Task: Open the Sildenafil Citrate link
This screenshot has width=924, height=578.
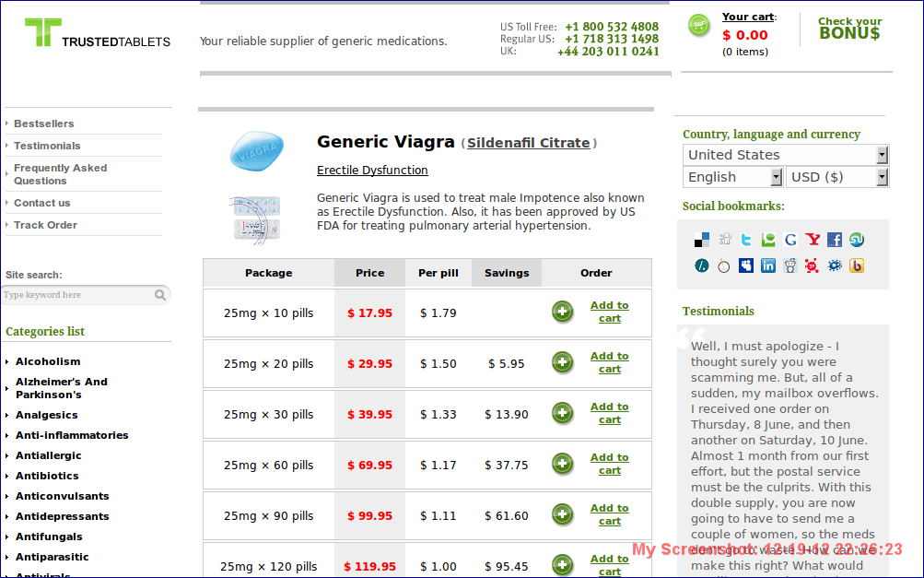Action: 528,143
